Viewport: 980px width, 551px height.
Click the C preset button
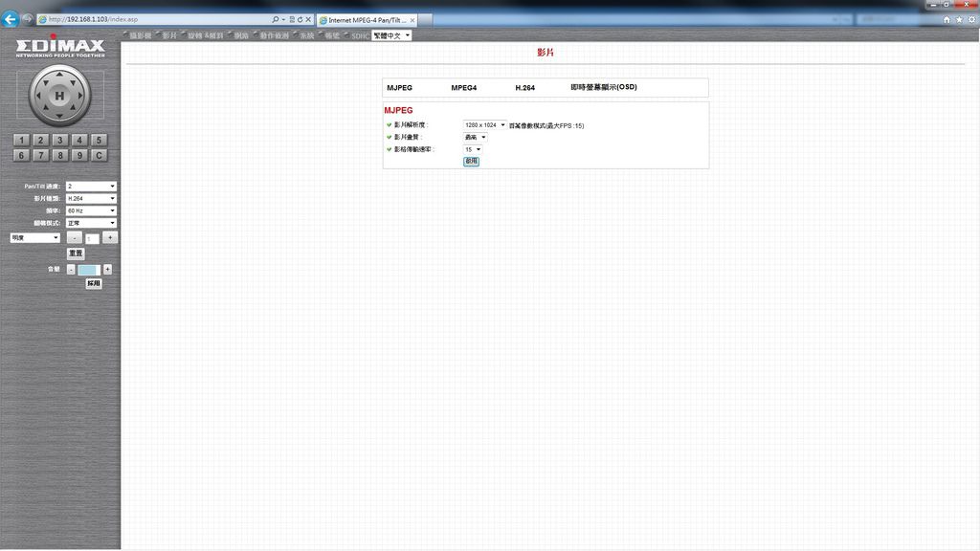coord(99,155)
